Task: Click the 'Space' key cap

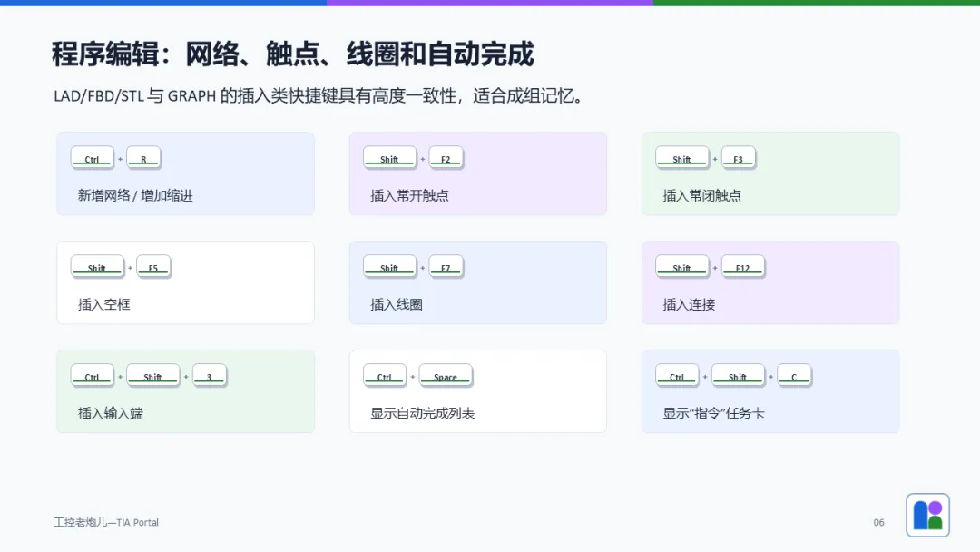Action: tap(446, 376)
